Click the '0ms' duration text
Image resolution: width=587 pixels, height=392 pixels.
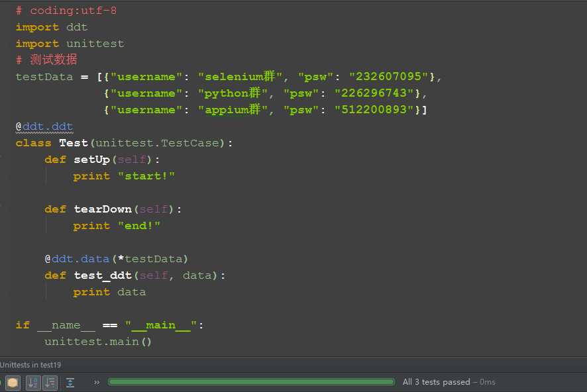coord(488,382)
